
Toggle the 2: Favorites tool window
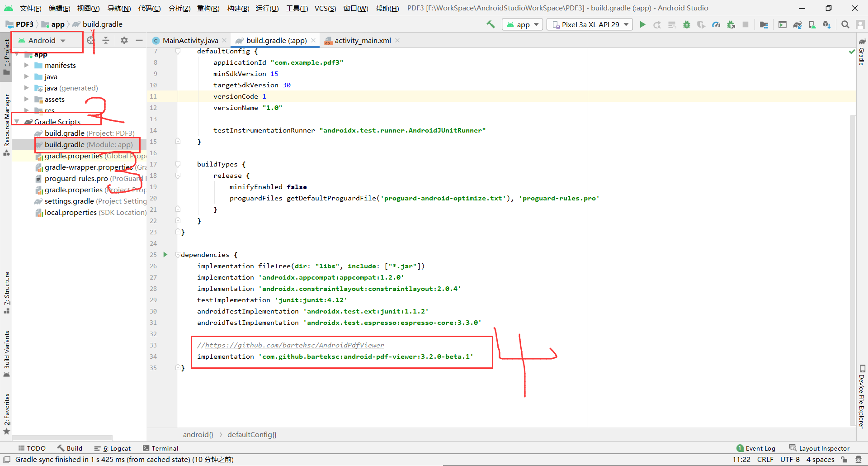click(6, 414)
